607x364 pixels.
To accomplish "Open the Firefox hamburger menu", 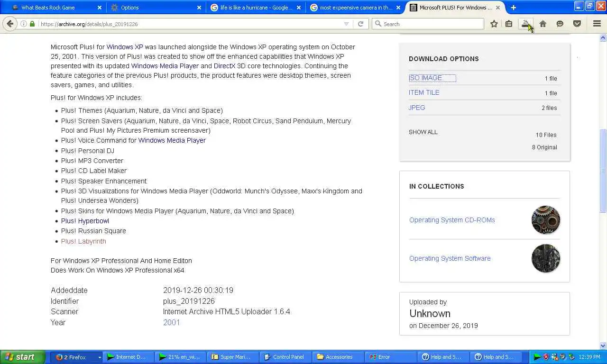I will (x=597, y=24).
